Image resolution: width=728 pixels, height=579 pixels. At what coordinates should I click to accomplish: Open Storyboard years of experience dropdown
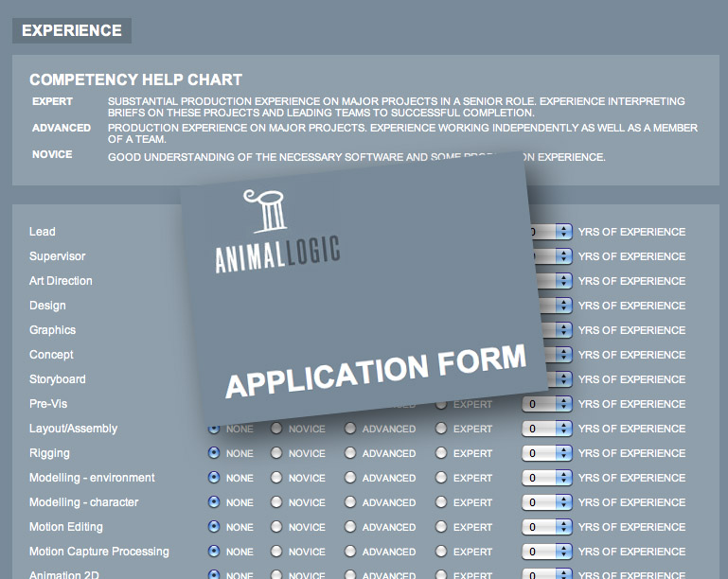click(559, 379)
